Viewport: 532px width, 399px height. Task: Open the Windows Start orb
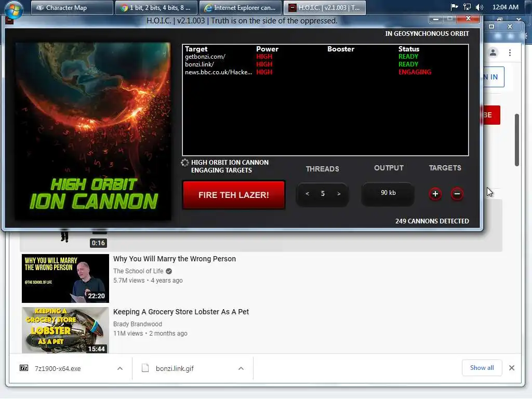tap(14, 9)
